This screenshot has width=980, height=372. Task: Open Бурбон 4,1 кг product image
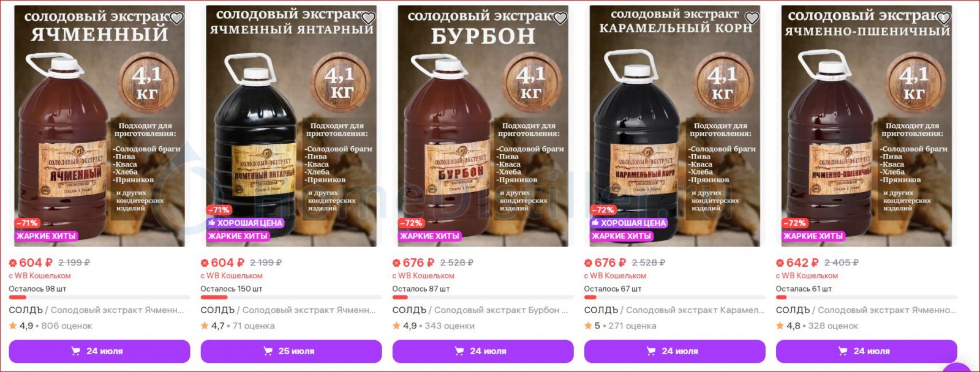[x=483, y=126]
